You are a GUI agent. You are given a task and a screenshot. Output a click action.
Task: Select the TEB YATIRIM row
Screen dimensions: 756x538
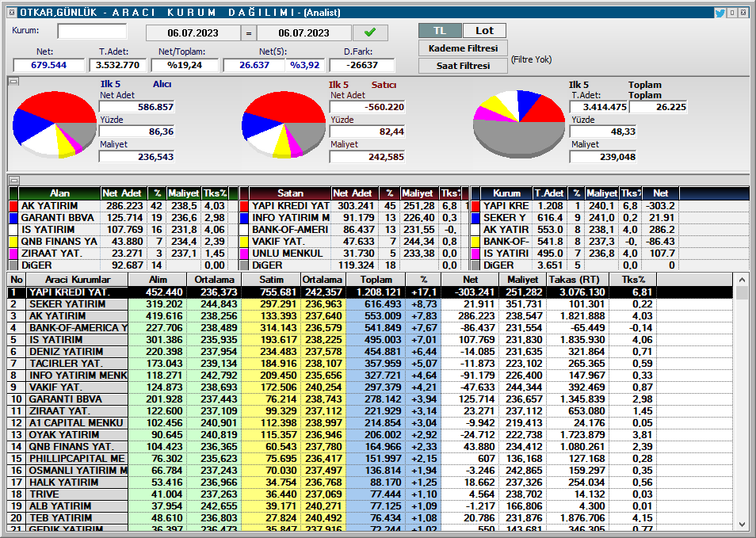[x=370, y=517]
